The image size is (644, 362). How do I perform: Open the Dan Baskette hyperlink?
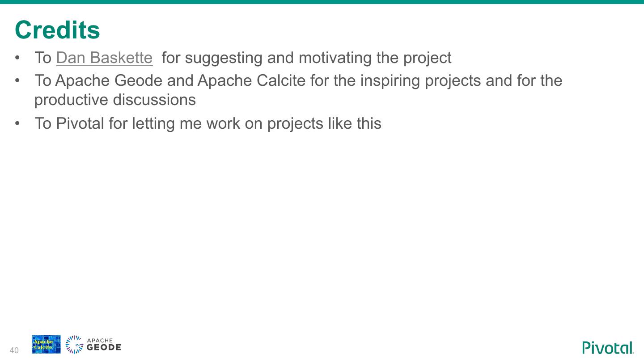pos(104,58)
